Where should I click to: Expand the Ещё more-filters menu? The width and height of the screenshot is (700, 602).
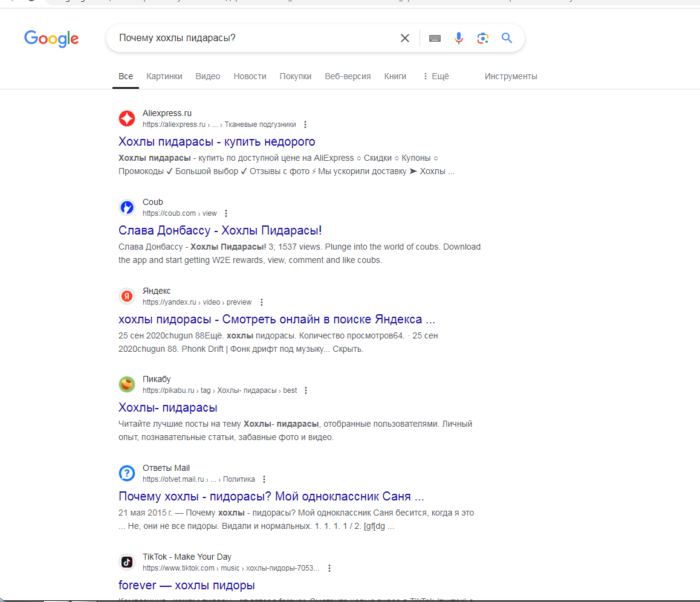click(436, 76)
